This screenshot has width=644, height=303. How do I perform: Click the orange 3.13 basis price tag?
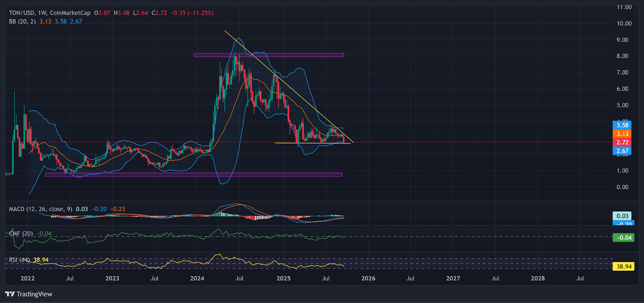pos(622,134)
